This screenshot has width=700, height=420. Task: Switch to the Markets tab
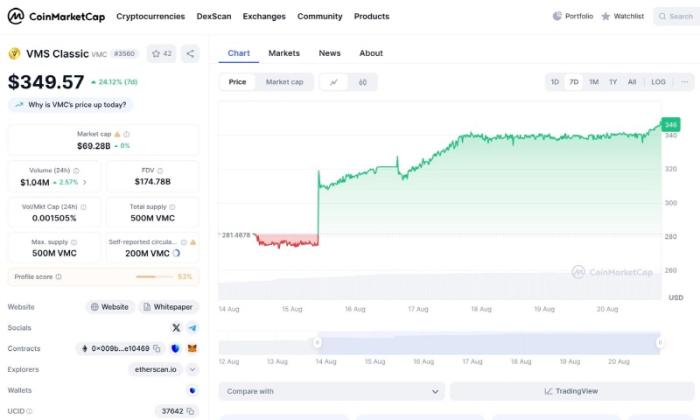284,53
